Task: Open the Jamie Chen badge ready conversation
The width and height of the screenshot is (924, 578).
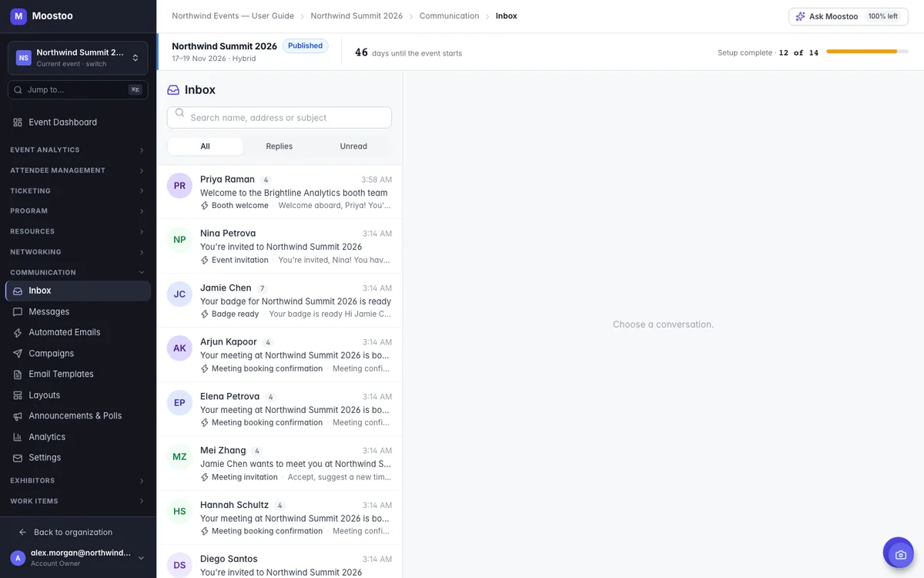Action: click(x=280, y=301)
